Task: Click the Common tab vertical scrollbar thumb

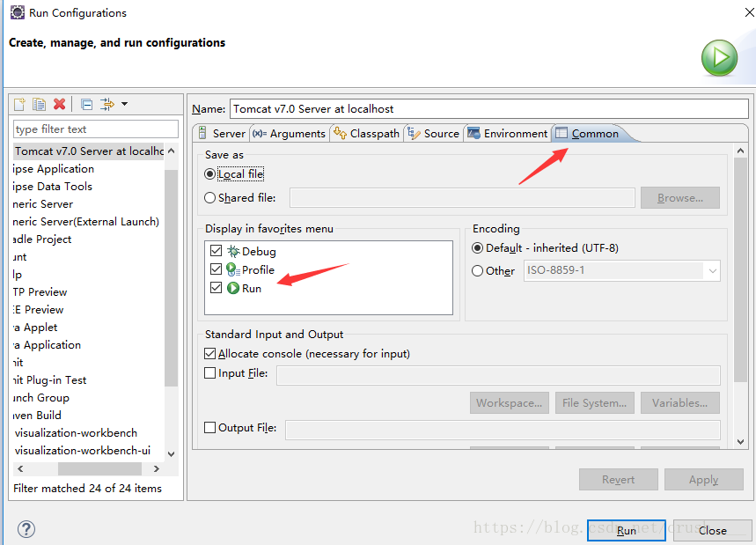Action: pyautogui.click(x=740, y=270)
